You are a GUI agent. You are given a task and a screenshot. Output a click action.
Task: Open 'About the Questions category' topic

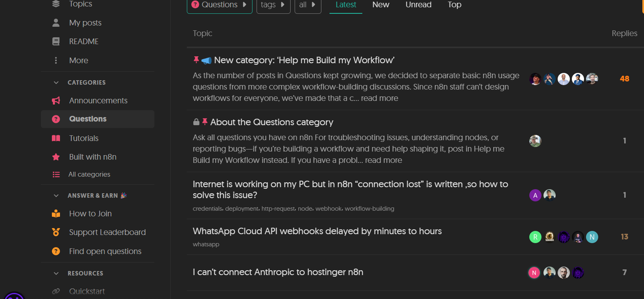point(272,122)
